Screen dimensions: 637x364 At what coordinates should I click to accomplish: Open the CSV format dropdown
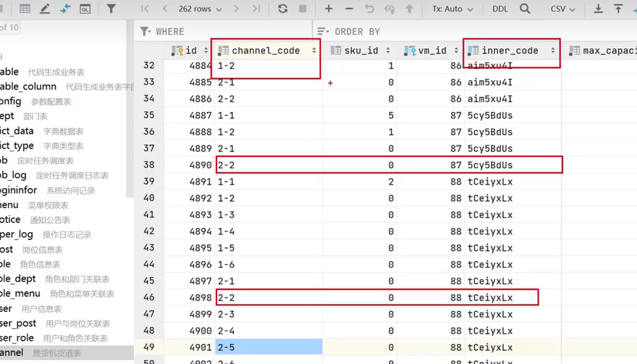562,9
